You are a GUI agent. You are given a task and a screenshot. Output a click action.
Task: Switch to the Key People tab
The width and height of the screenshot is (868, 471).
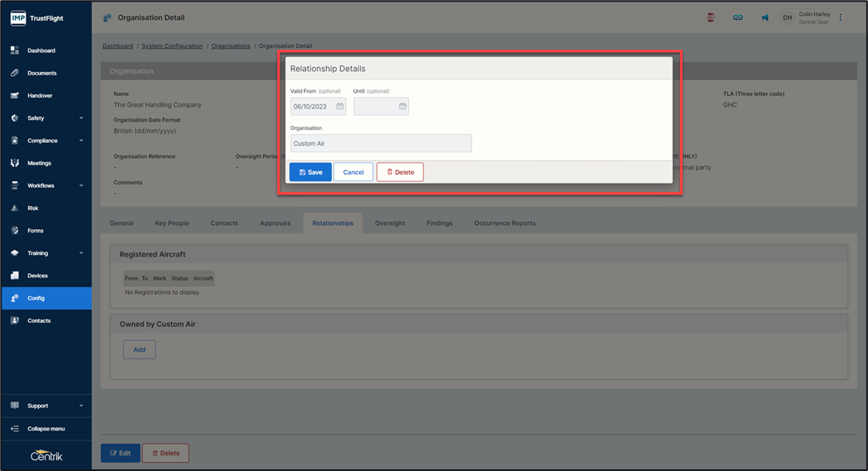171,223
